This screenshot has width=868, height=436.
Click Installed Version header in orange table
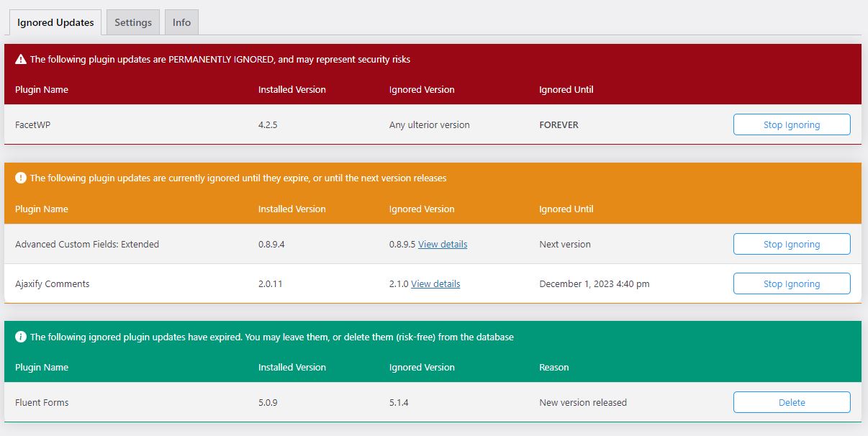(x=291, y=209)
